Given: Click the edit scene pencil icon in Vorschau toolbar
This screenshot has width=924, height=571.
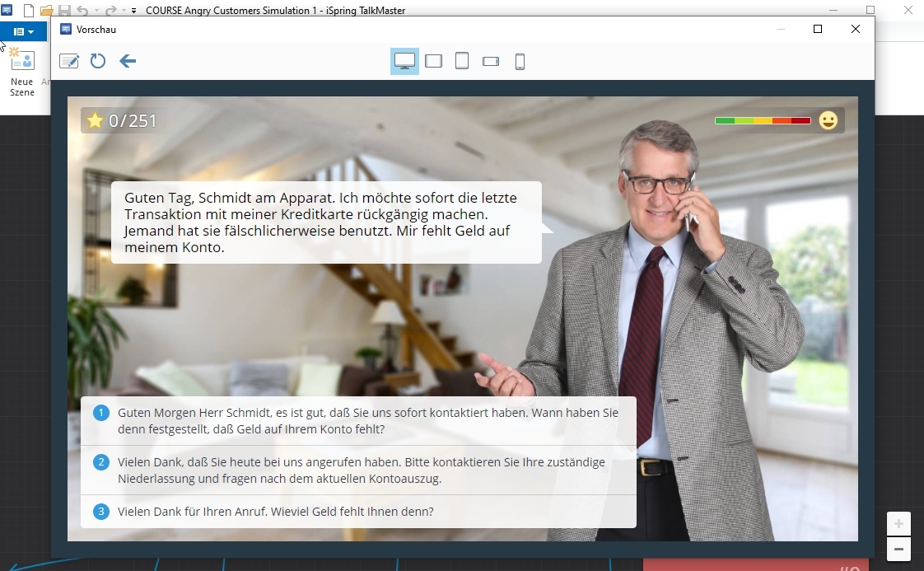Looking at the screenshot, I should 69,61.
